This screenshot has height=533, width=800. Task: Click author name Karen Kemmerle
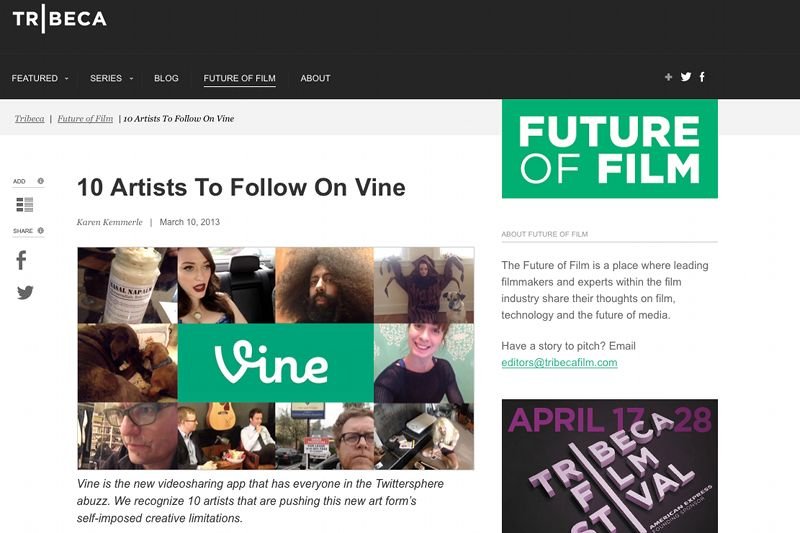click(x=110, y=222)
